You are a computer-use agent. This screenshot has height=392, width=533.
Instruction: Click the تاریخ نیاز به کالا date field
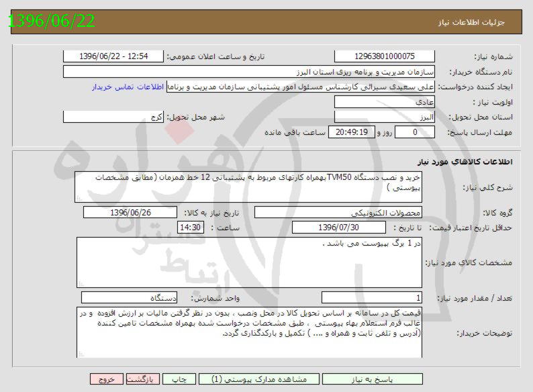tap(130, 213)
